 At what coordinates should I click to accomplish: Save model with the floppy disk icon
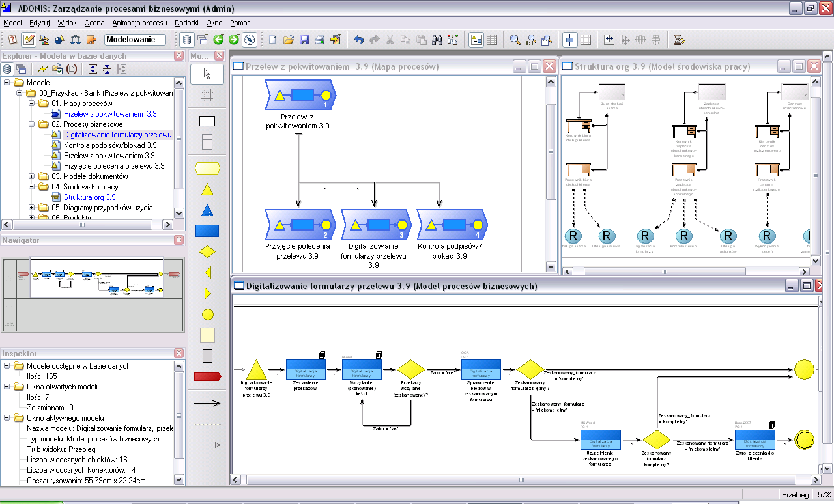point(304,40)
